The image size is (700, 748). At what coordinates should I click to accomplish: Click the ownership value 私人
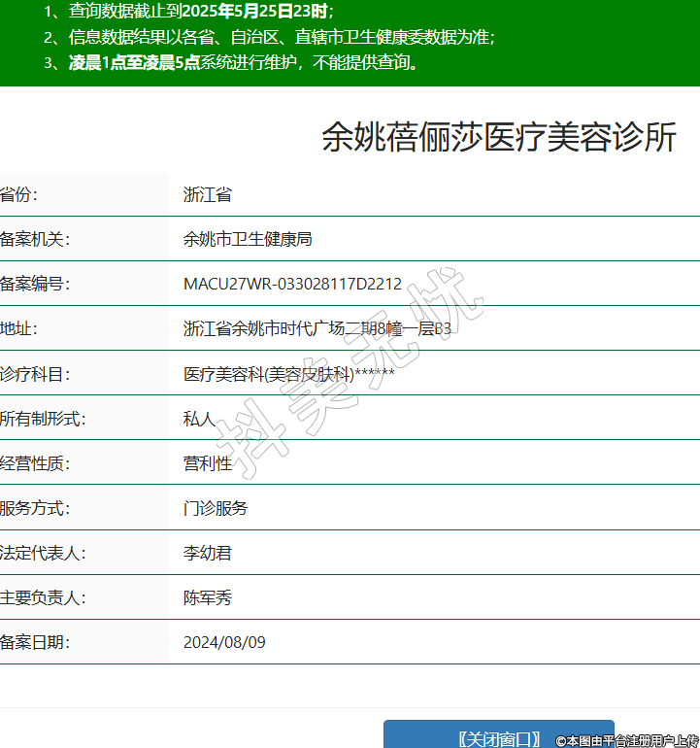[199, 419]
